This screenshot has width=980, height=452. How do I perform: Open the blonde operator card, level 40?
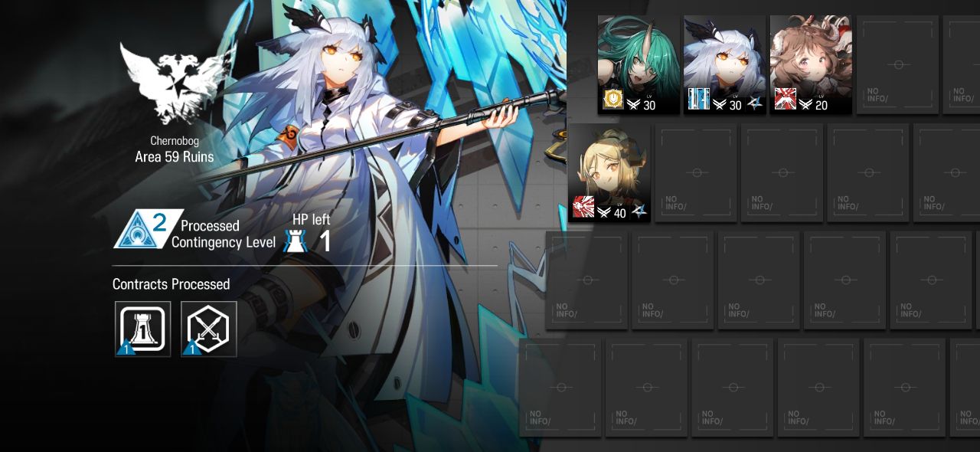609,173
